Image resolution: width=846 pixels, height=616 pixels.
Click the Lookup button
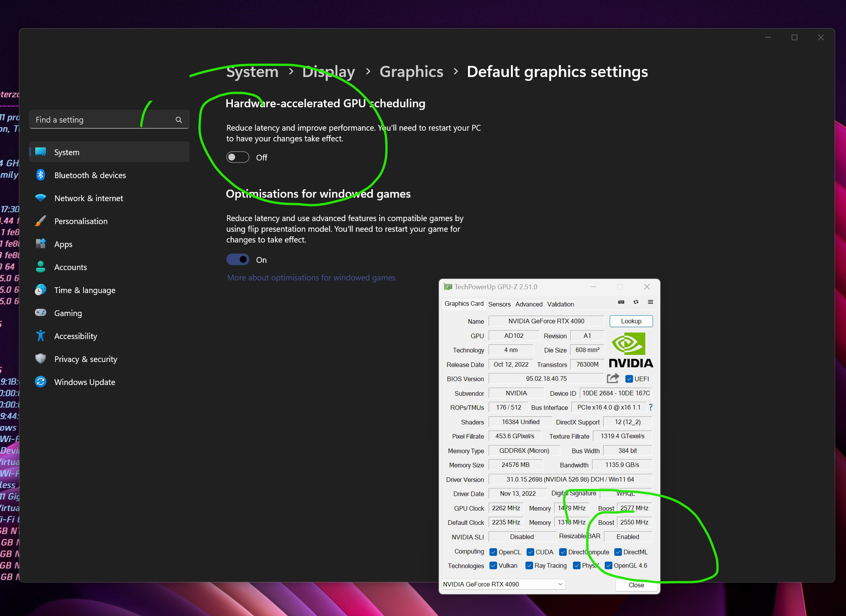pyautogui.click(x=631, y=321)
